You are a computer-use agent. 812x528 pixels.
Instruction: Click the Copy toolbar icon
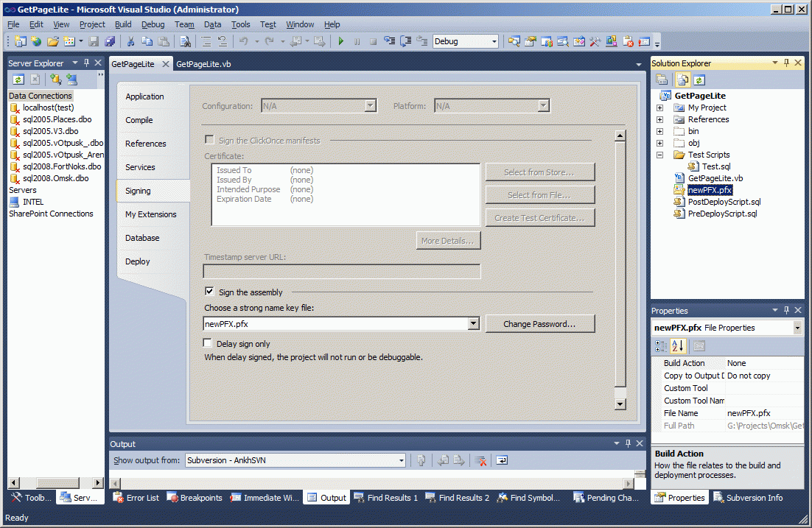(x=147, y=41)
